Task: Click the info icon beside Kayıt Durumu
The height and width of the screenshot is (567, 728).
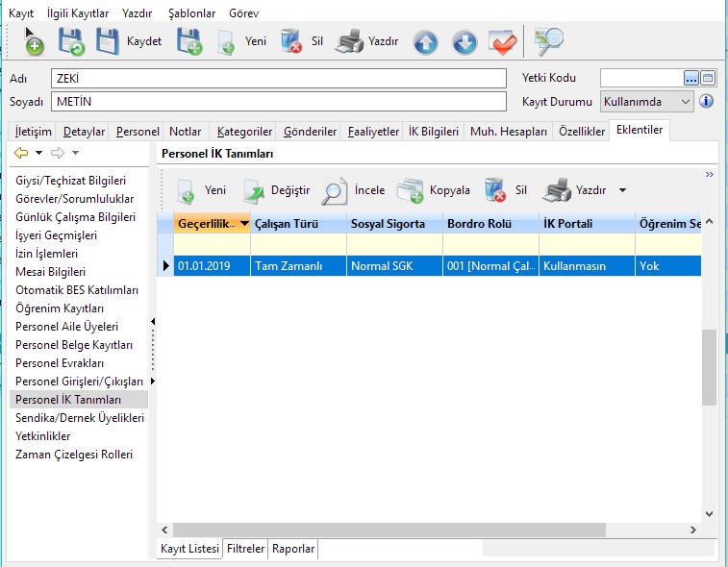Action: pos(706,101)
